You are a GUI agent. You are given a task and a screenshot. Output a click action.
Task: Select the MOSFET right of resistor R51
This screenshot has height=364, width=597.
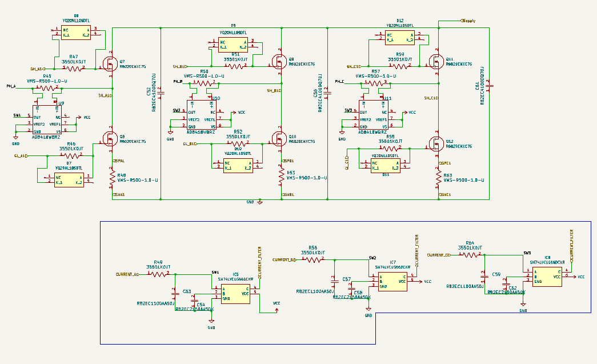(x=279, y=61)
